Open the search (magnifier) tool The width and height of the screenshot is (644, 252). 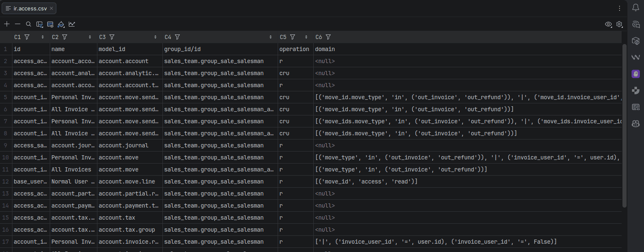29,24
